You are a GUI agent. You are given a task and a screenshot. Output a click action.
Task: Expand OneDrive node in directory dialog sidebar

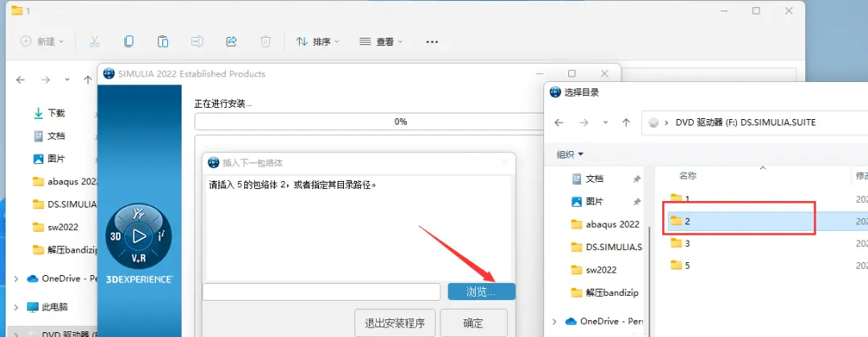pos(554,322)
